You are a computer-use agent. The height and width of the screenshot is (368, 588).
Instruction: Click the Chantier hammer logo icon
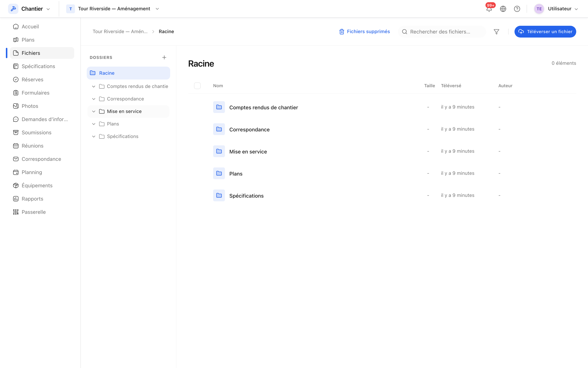point(13,9)
